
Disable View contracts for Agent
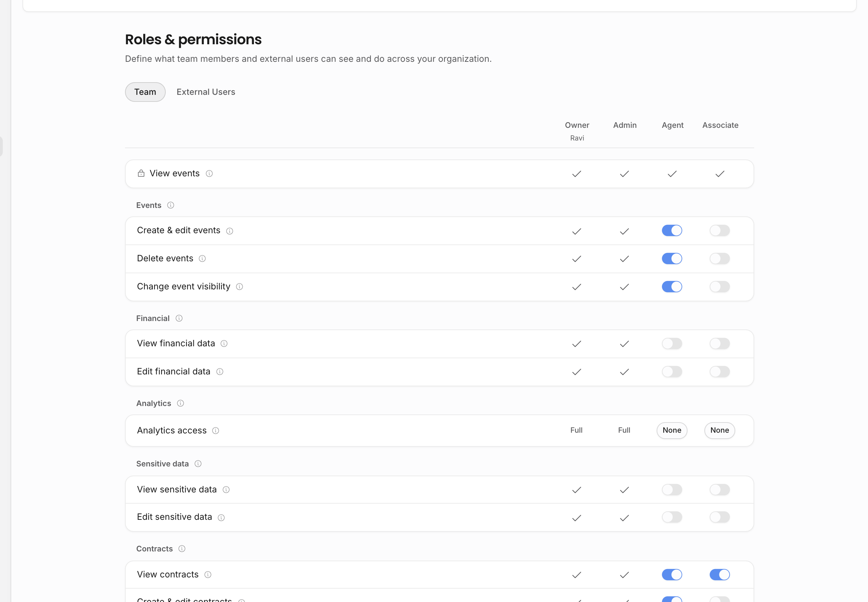click(x=672, y=575)
